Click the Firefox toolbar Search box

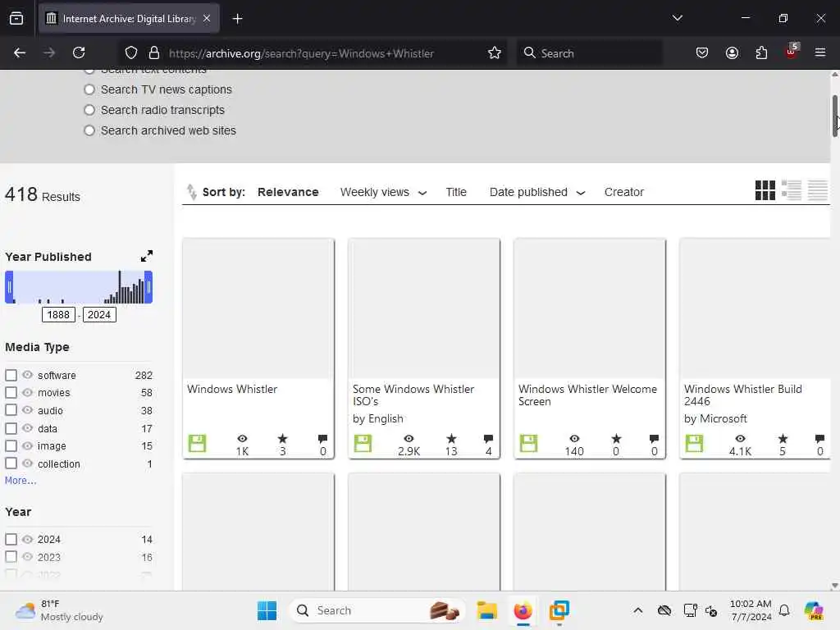(x=589, y=52)
